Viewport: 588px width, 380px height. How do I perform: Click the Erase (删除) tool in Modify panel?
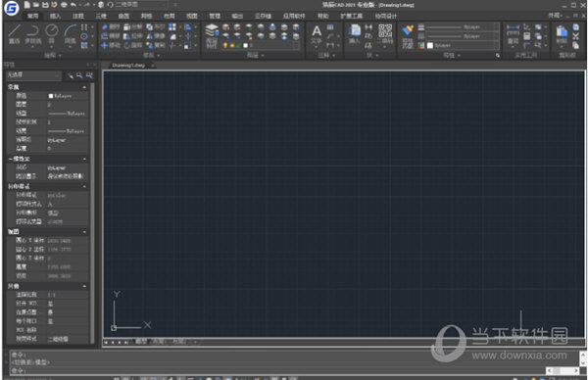click(110, 27)
